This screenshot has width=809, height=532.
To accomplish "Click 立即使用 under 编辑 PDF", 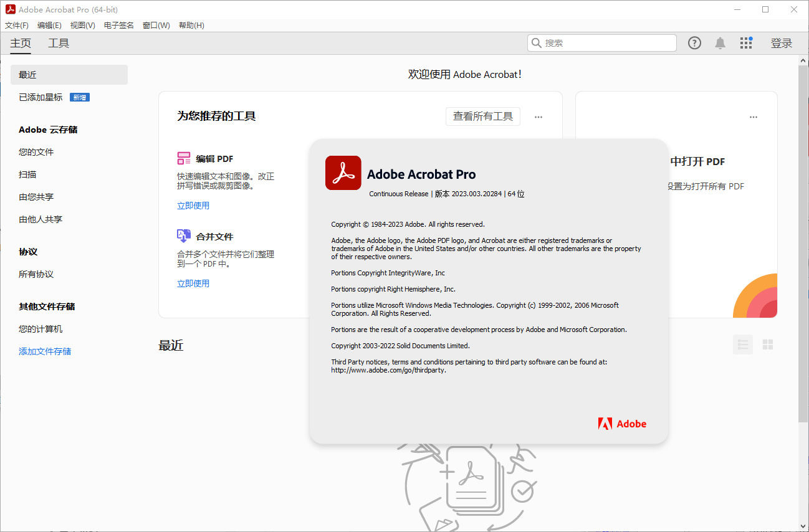I will pos(193,206).
